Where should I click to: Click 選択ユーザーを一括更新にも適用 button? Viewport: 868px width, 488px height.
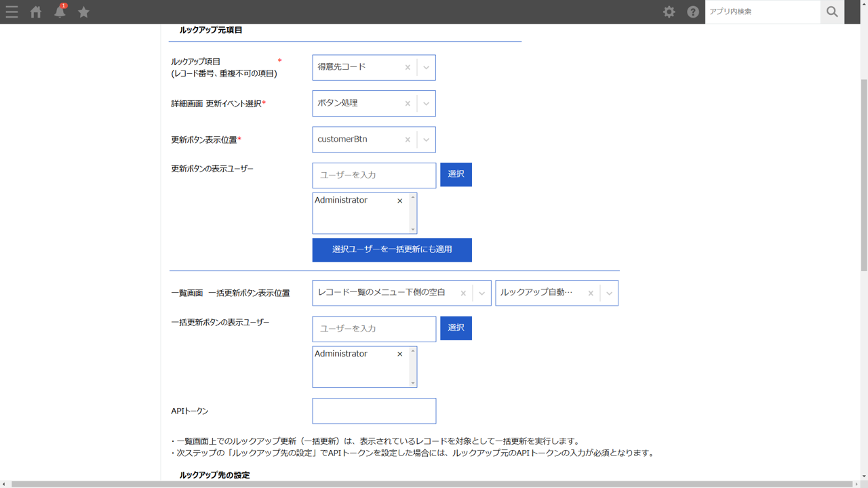392,249
